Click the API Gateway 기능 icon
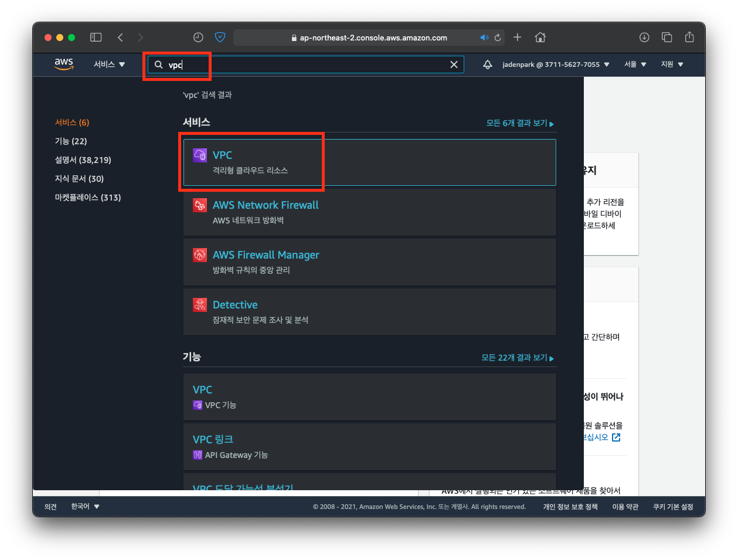The height and width of the screenshot is (560, 738). tap(198, 455)
